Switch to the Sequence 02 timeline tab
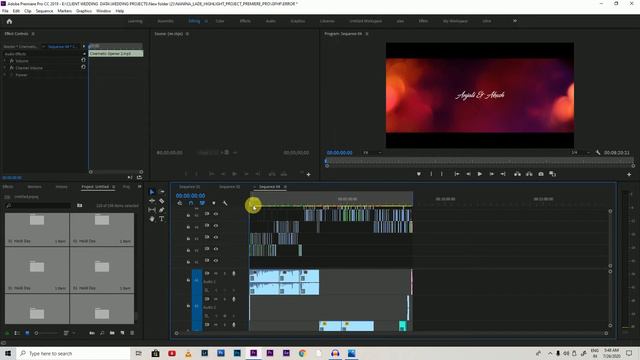The image size is (640, 360). point(229,187)
